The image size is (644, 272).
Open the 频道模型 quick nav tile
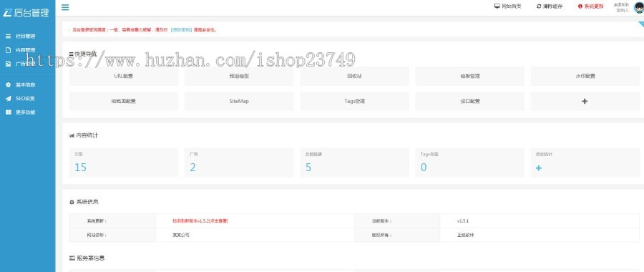[x=239, y=76]
